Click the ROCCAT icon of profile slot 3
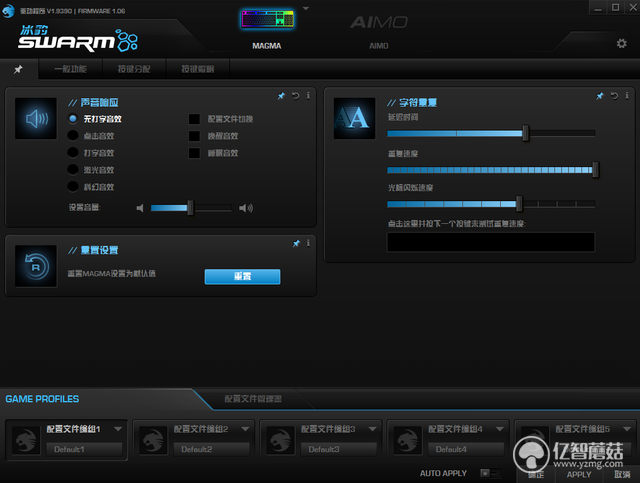 [x=280, y=440]
